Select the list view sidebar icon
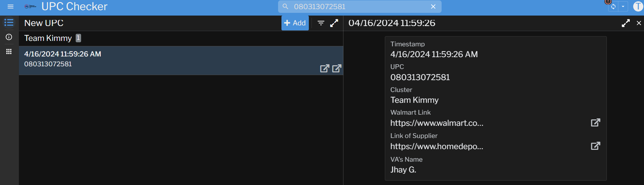The width and height of the screenshot is (644, 185). pyautogui.click(x=9, y=23)
